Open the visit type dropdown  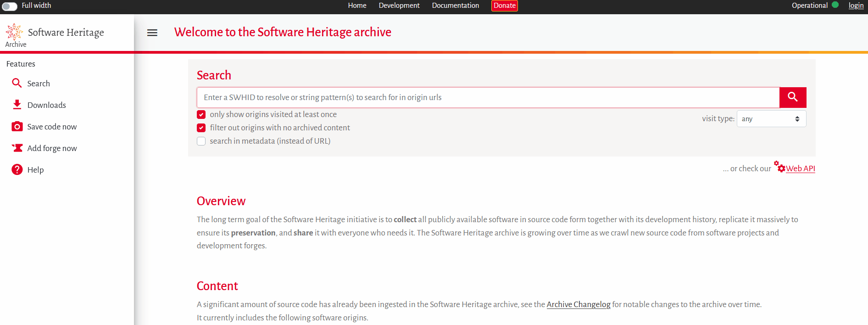771,119
